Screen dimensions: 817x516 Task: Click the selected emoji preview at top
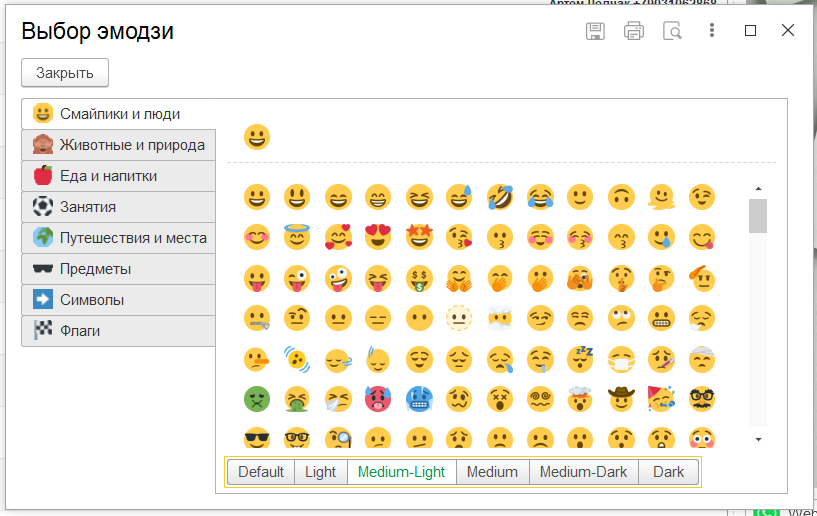click(257, 138)
